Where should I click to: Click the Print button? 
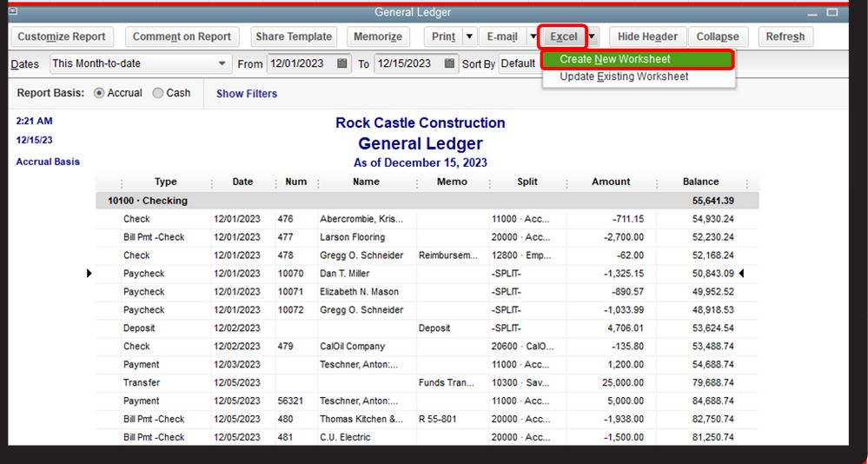[443, 36]
